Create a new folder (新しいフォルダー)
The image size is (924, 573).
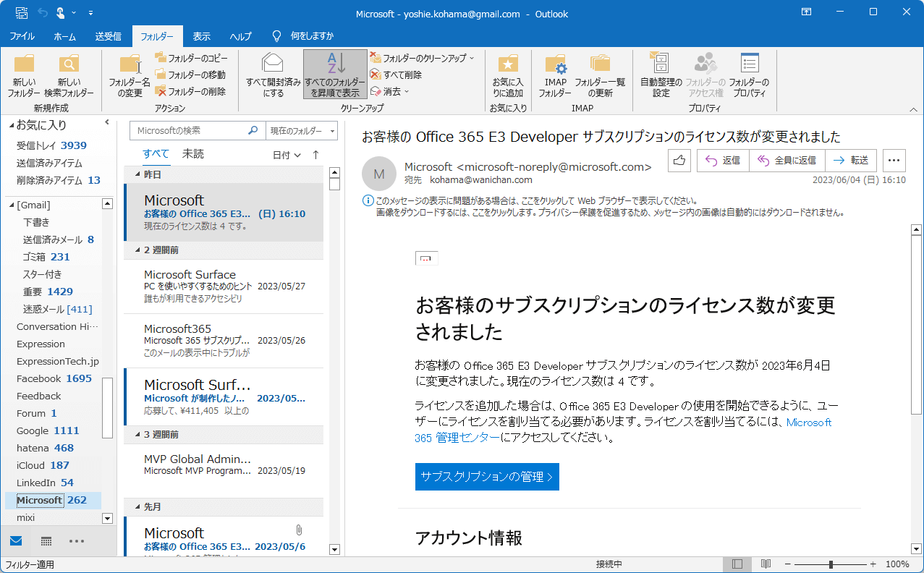pos(24,76)
